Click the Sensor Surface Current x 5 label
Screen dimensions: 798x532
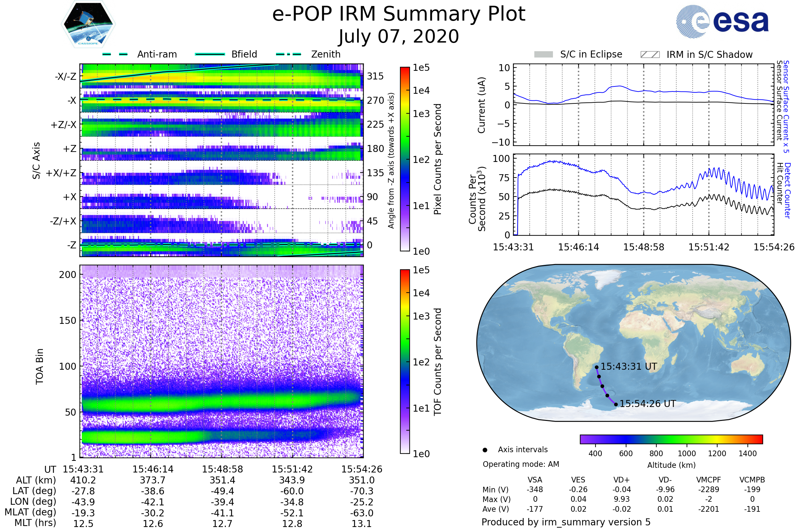786,107
